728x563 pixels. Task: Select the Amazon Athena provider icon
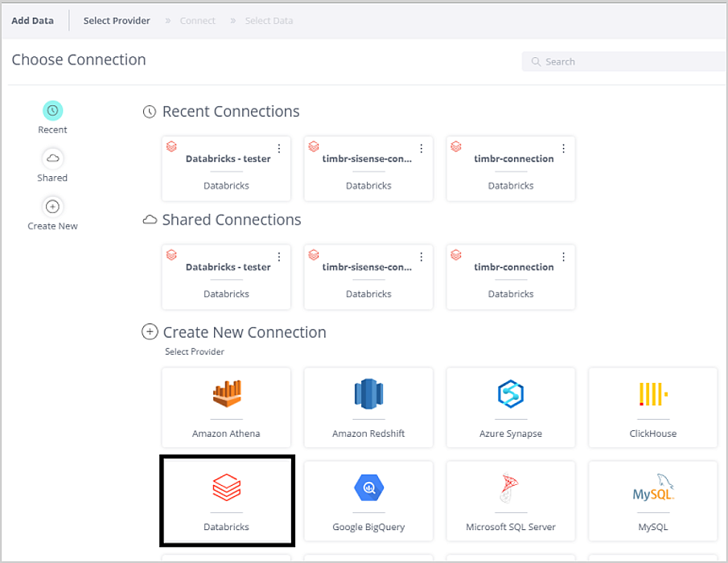(x=226, y=394)
